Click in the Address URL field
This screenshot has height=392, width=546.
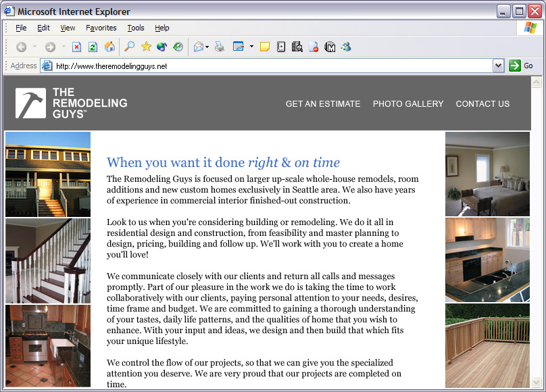[x=270, y=66]
